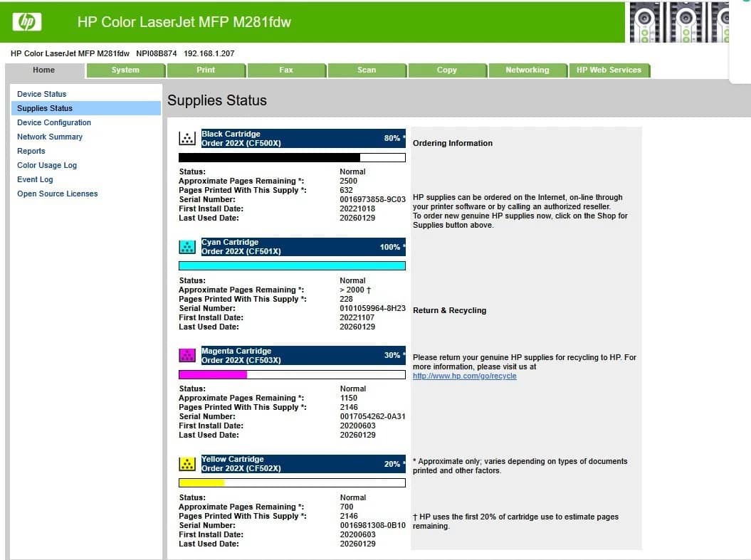The height and width of the screenshot is (560, 751).
Task: Click black pages printed value 632
Action: 346,190
